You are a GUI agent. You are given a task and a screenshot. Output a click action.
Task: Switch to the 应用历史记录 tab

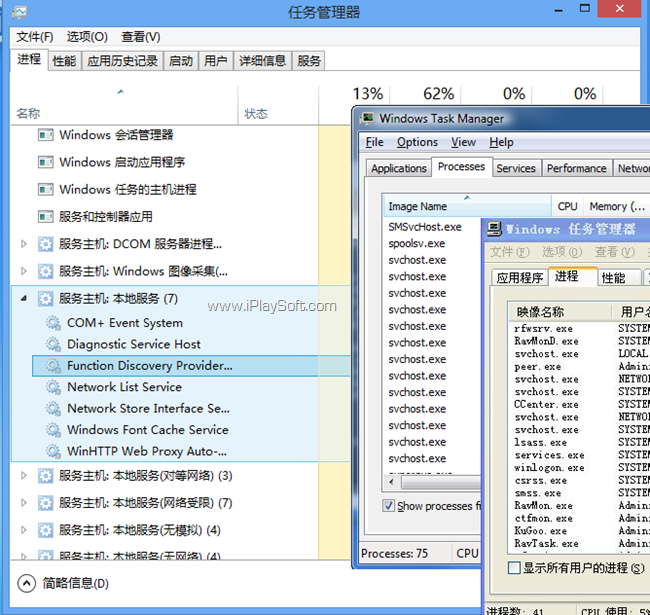click(122, 61)
